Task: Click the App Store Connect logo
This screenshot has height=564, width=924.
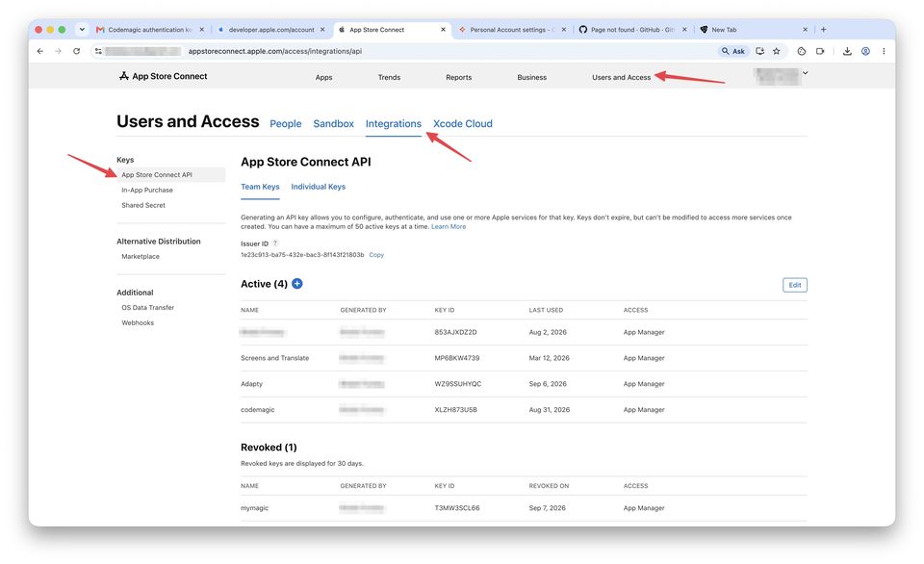Action: (164, 76)
